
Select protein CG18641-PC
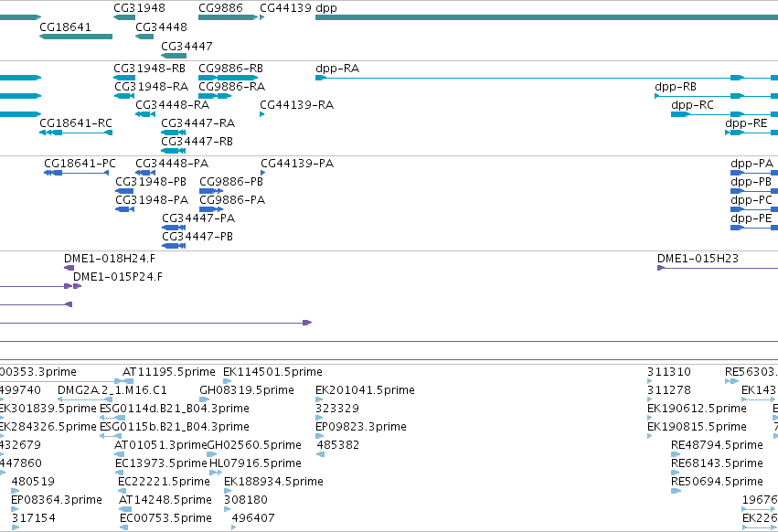tap(80, 164)
